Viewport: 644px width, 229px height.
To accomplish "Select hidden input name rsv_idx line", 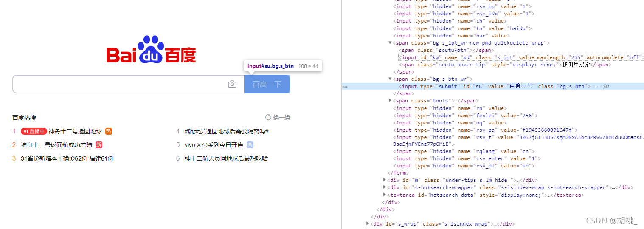I will click(464, 14).
